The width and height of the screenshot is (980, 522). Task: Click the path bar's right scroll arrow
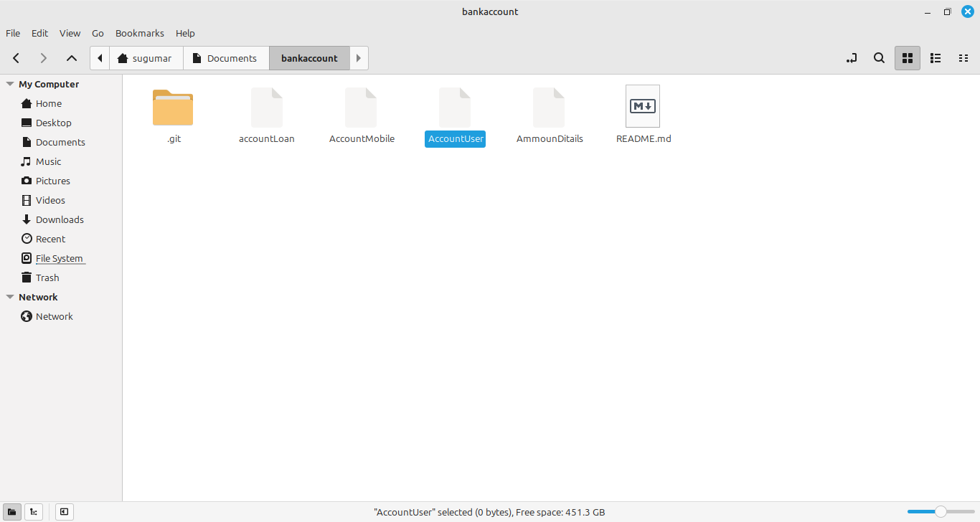click(x=359, y=58)
